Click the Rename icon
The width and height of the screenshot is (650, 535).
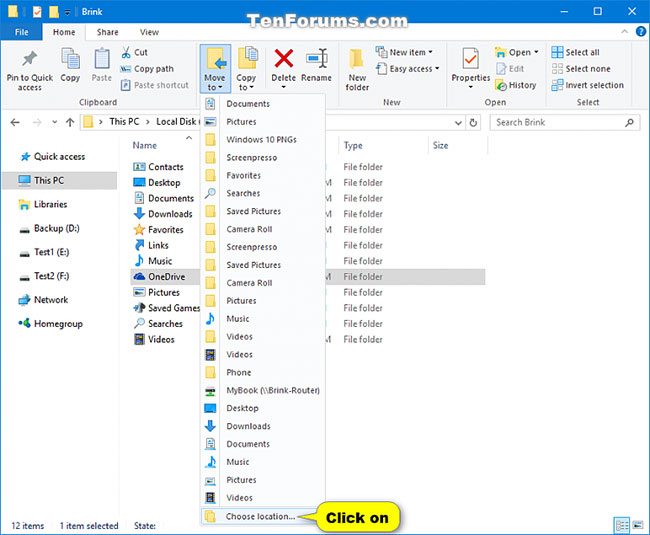pyautogui.click(x=317, y=58)
